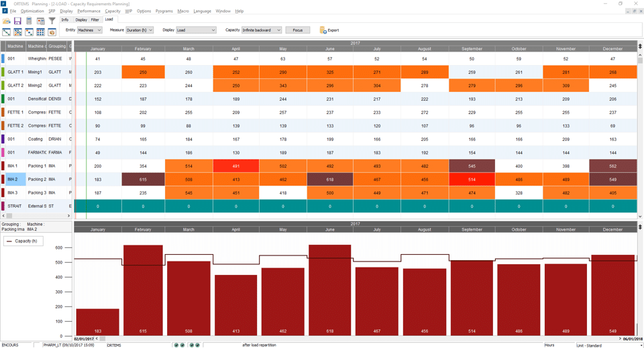Expand the Measure dropdown showing Duration (h)
644x348 pixels.
[140, 30]
